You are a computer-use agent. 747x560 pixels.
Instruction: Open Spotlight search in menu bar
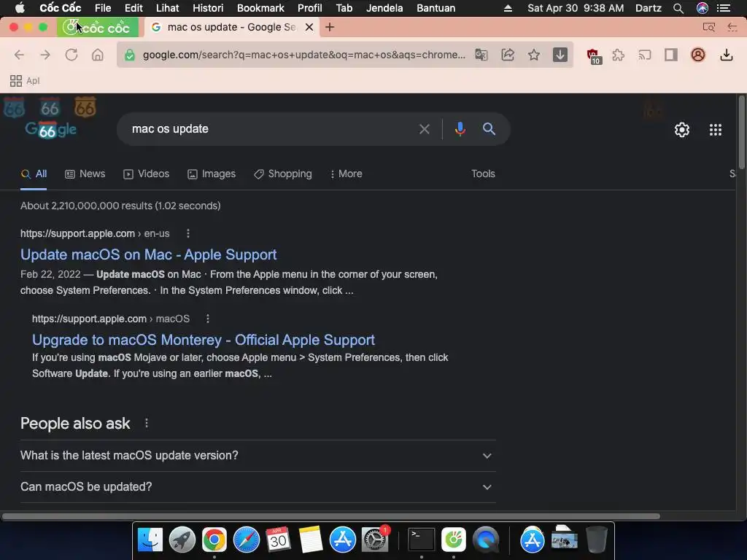point(678,8)
